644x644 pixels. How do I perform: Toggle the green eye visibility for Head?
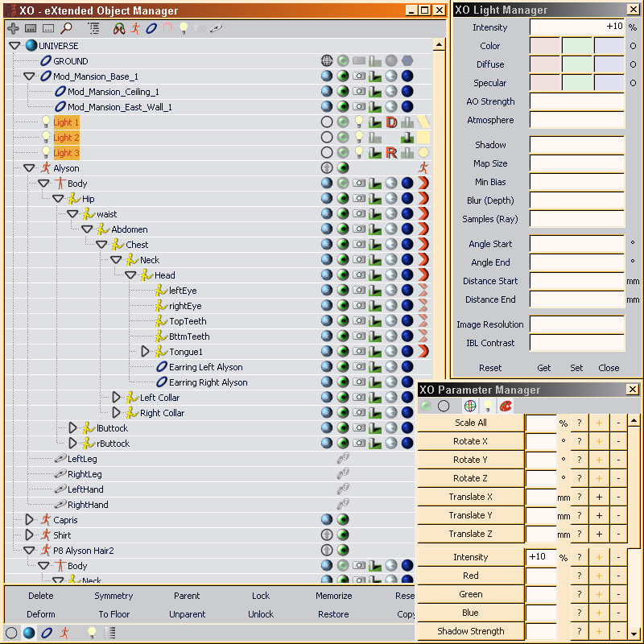point(343,275)
